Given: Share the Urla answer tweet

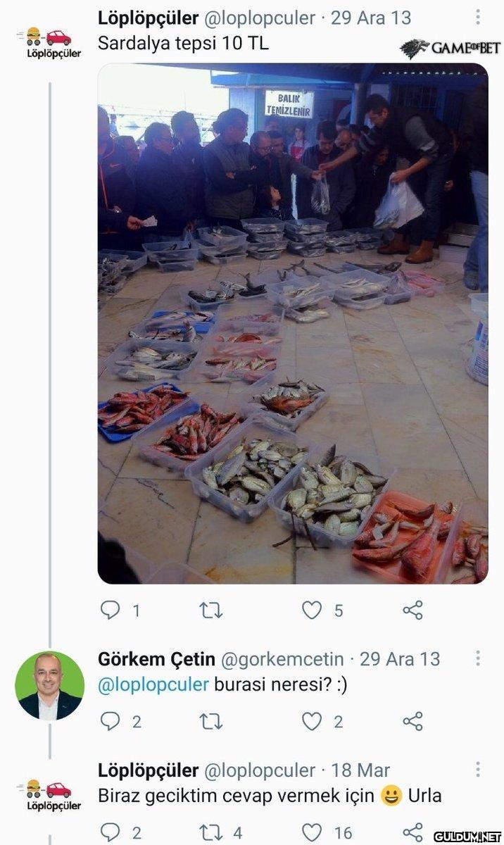Looking at the screenshot, I should (x=412, y=832).
